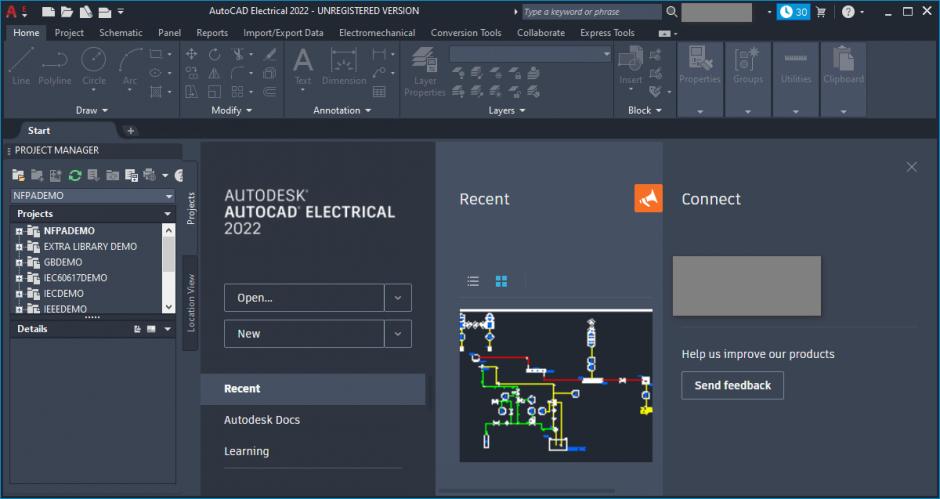Open the Electromechanical ribbon tab
The width and height of the screenshot is (940, 499).
[377, 33]
